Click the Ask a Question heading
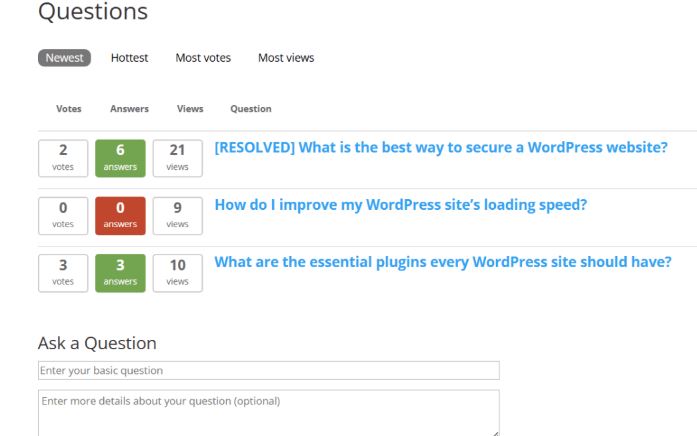The height and width of the screenshot is (436, 697). pyautogui.click(x=97, y=343)
